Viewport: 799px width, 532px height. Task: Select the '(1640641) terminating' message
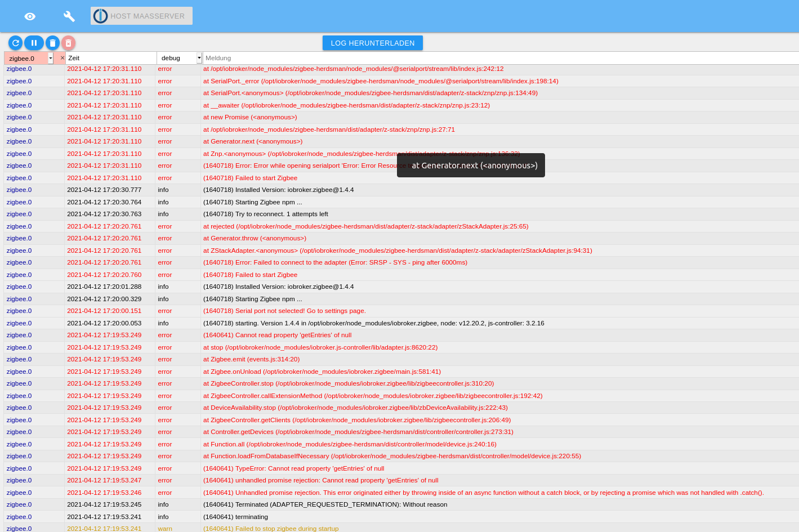point(235,517)
